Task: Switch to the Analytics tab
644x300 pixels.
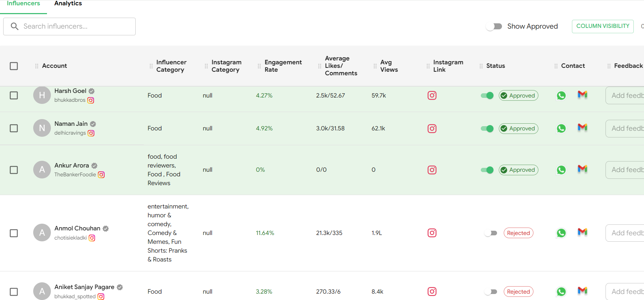Action: coord(68,4)
